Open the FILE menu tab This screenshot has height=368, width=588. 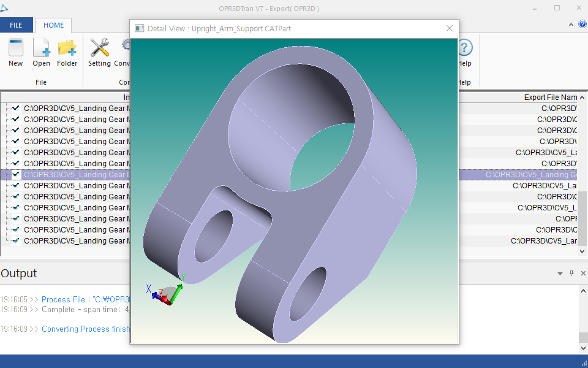(17, 25)
